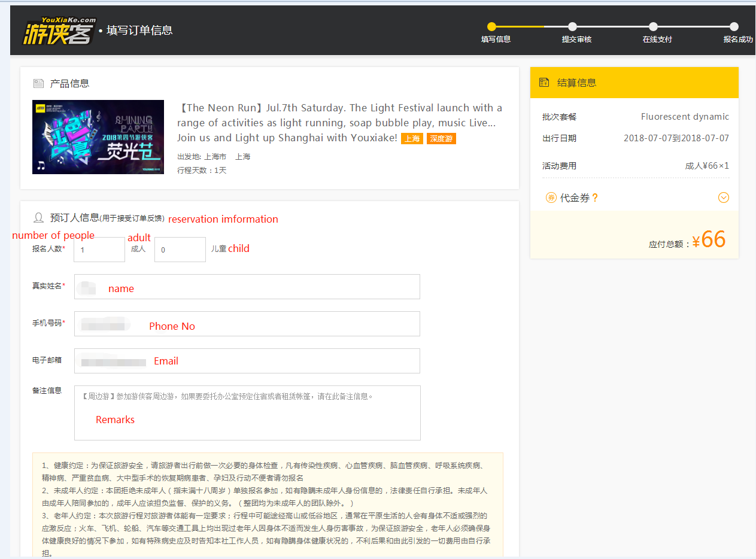Open the Neon Run product thumbnail

(98, 137)
